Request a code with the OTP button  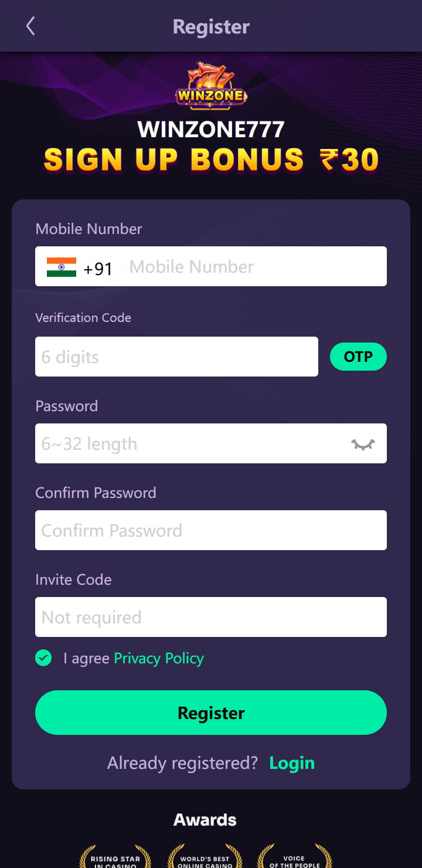click(358, 357)
